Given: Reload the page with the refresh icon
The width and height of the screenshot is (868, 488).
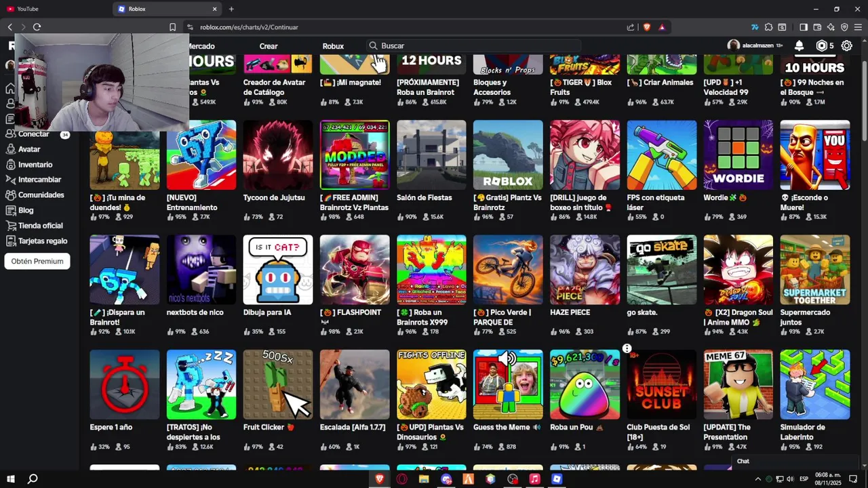Looking at the screenshot, I should point(37,27).
